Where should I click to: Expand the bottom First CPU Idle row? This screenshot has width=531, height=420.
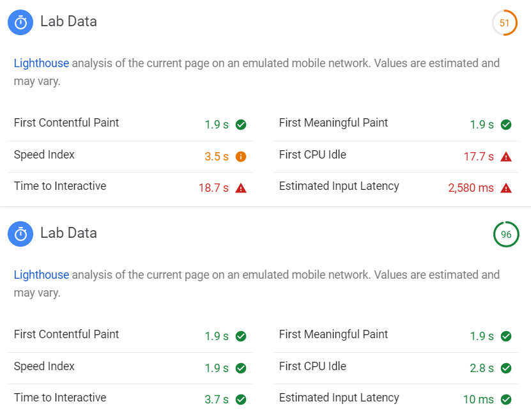coord(312,366)
